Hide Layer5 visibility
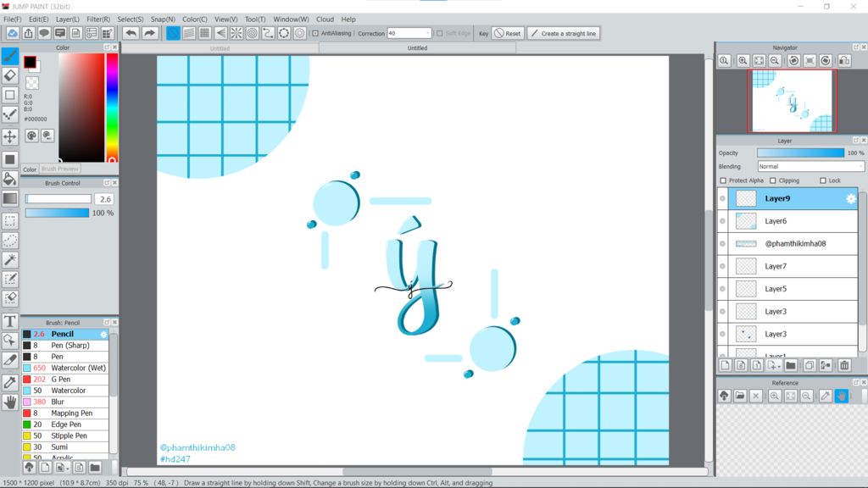868x488 pixels. click(x=722, y=289)
